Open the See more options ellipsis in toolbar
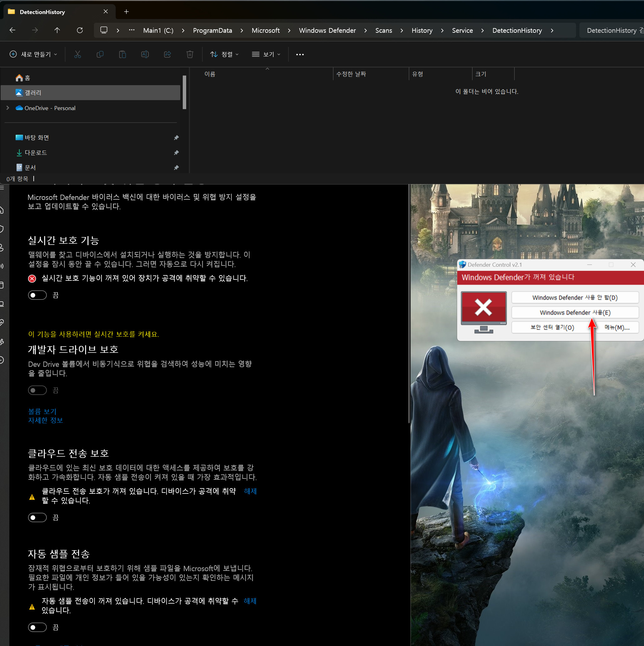The image size is (644, 646). (300, 55)
